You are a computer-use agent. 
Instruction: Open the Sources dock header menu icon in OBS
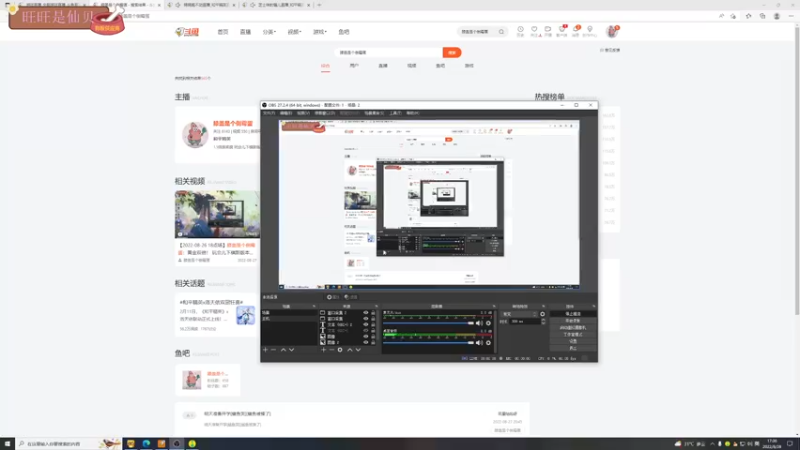tap(377, 307)
